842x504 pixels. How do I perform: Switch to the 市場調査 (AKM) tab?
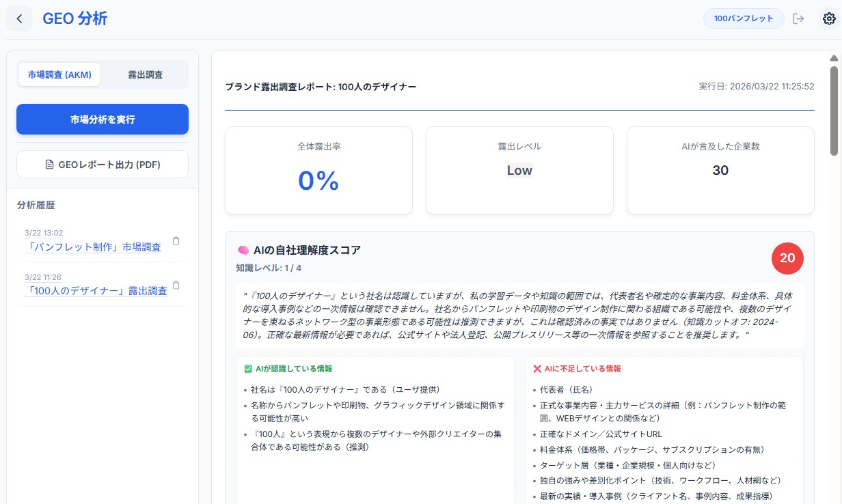pos(59,74)
